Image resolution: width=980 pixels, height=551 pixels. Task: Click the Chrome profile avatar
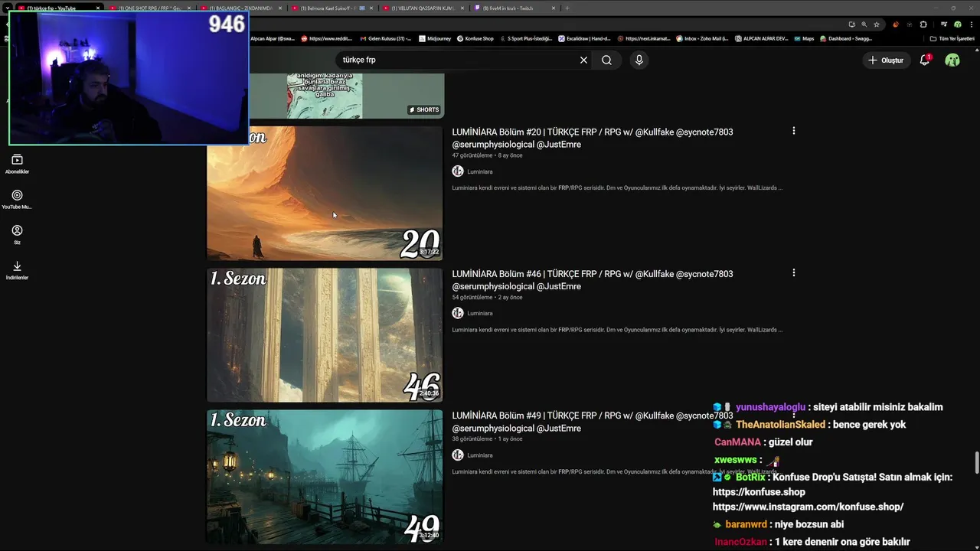(x=957, y=24)
